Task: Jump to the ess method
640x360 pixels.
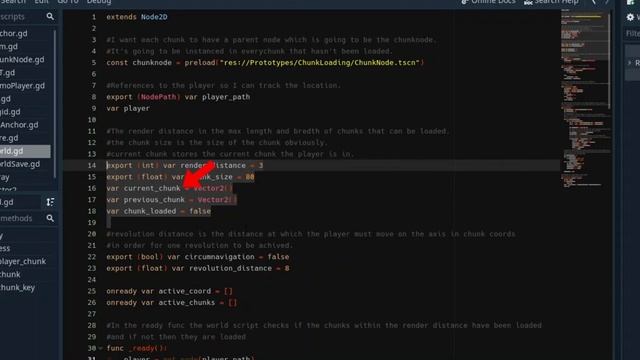Action: point(5,248)
